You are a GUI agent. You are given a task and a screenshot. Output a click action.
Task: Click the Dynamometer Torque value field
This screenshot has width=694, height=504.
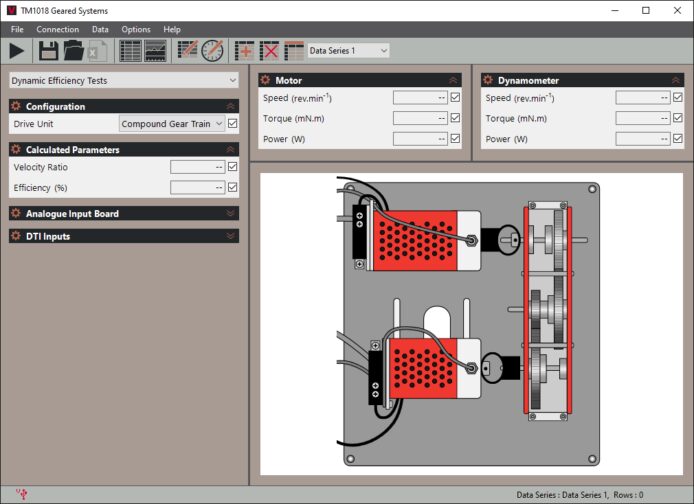643,118
